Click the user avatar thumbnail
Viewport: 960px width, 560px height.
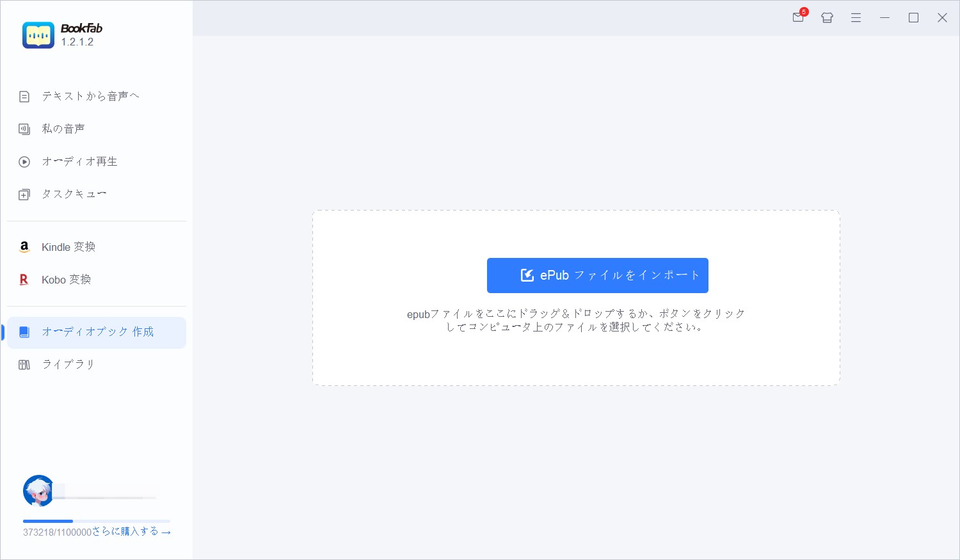coord(38,491)
